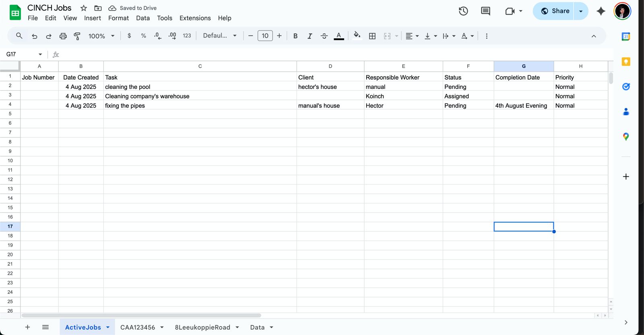Image resolution: width=644 pixels, height=335 pixels.
Task: Open the Default font dropdown
Action: tap(220, 36)
